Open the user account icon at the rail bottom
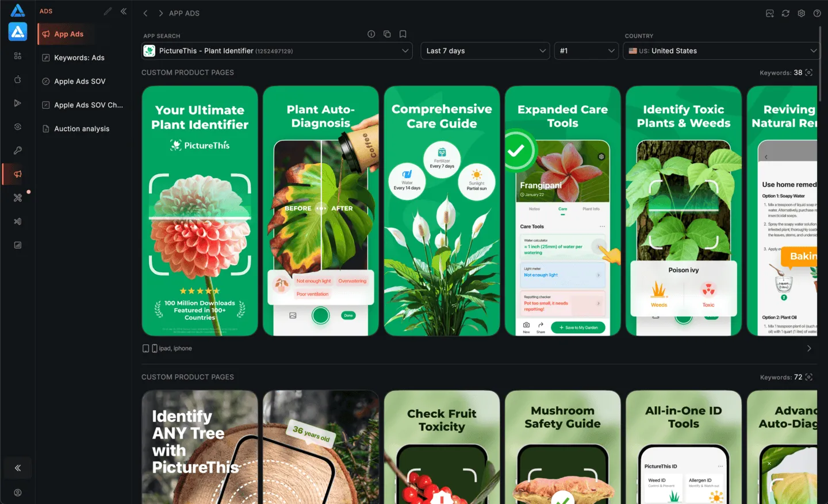The width and height of the screenshot is (828, 504). [x=18, y=493]
